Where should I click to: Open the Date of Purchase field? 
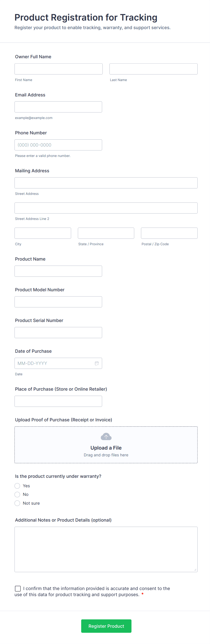(54, 363)
